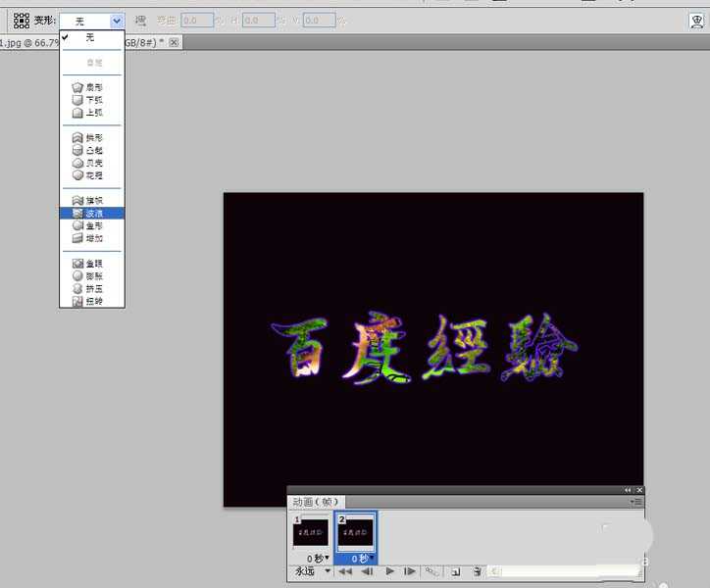Screen dimensions: 710x588
Task: Play the frame animation
Action: click(390, 570)
